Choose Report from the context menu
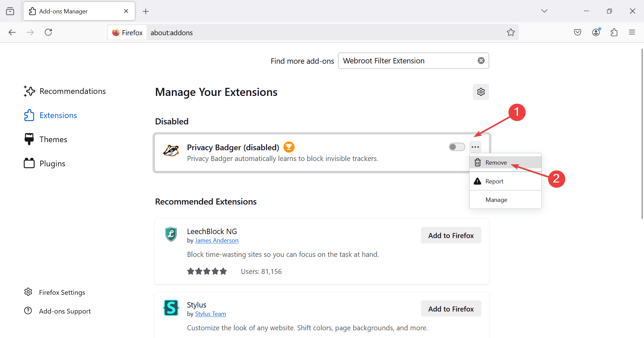This screenshot has height=338, width=644. tap(505, 181)
